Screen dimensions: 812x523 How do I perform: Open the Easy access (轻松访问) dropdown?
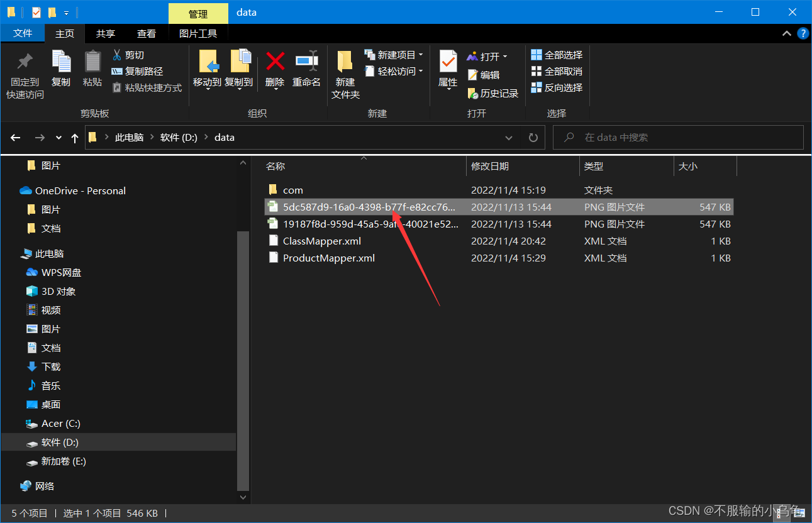tap(394, 72)
